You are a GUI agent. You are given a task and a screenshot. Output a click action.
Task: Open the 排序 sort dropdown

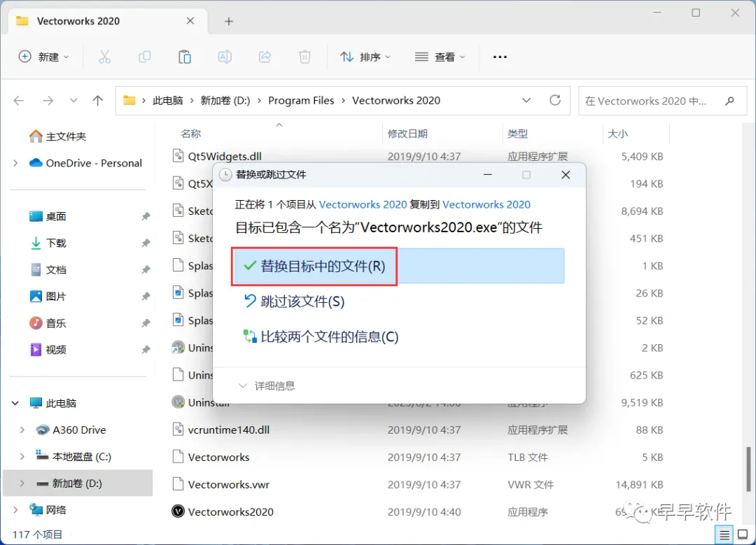click(365, 57)
